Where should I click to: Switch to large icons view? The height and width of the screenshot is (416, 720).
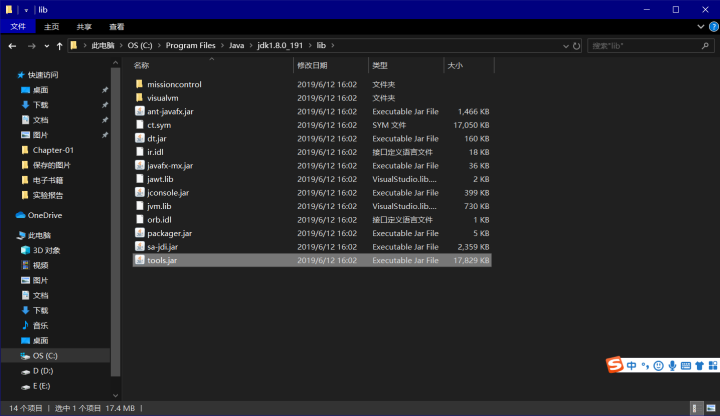click(x=711, y=408)
